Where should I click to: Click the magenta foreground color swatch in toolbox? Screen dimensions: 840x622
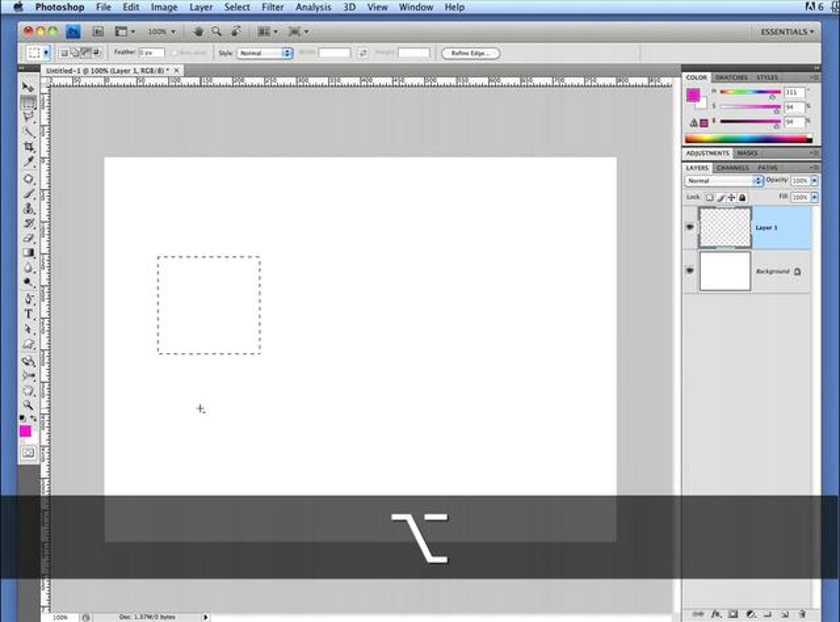coord(25,431)
